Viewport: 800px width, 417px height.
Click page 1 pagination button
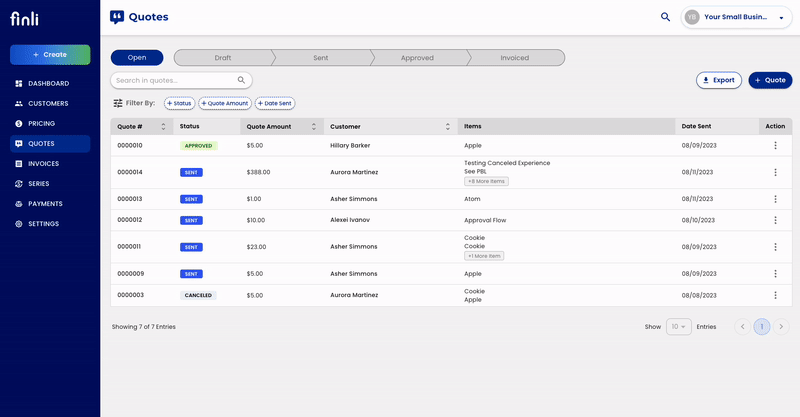[762, 327]
